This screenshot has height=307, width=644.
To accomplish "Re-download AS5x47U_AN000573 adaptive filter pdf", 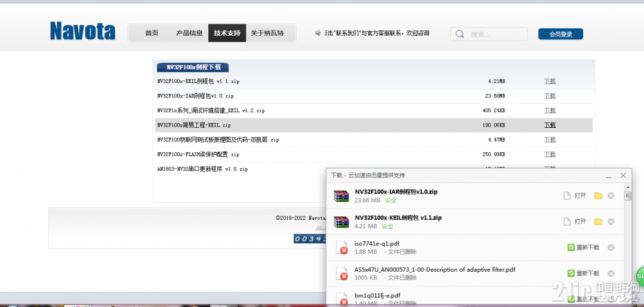I will 583,274.
